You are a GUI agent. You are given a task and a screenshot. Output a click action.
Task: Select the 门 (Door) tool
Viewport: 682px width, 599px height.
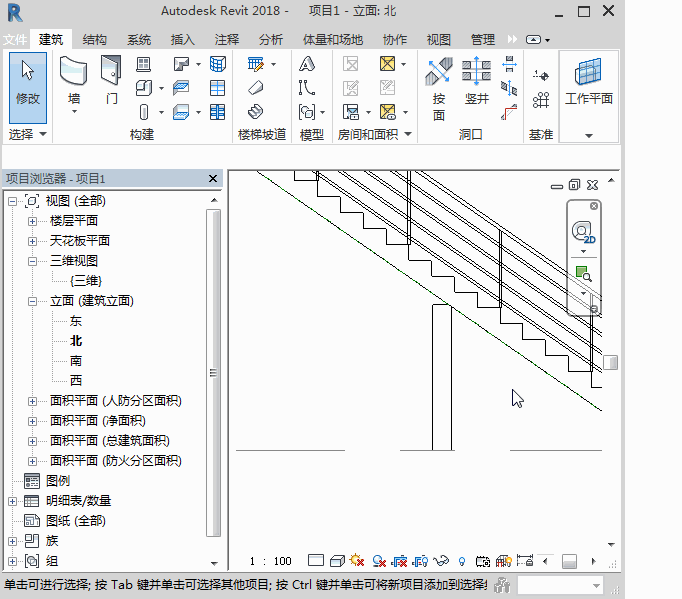[x=111, y=82]
